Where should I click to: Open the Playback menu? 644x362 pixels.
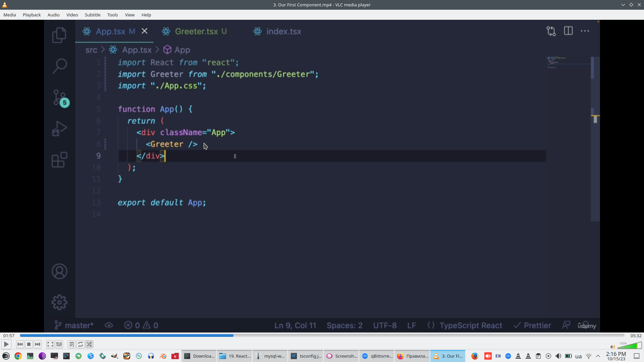pos(32,15)
